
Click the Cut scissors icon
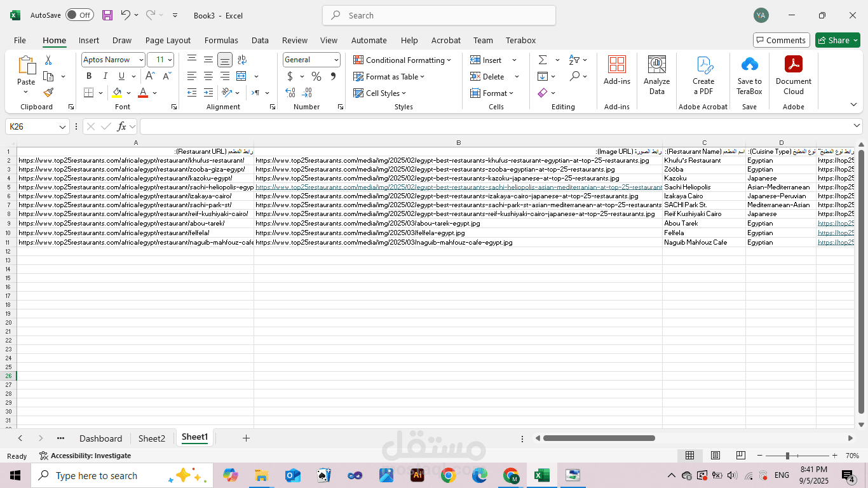click(x=48, y=60)
